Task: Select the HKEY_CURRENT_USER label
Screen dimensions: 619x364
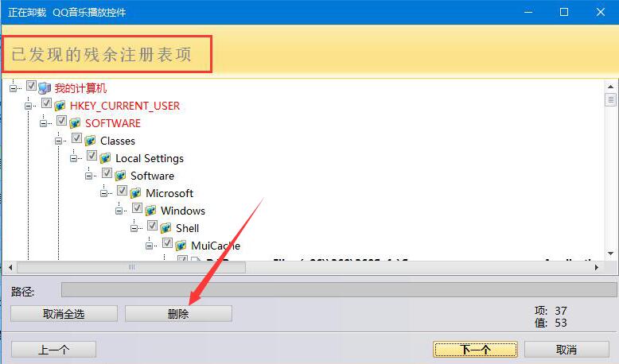Action: click(x=125, y=106)
